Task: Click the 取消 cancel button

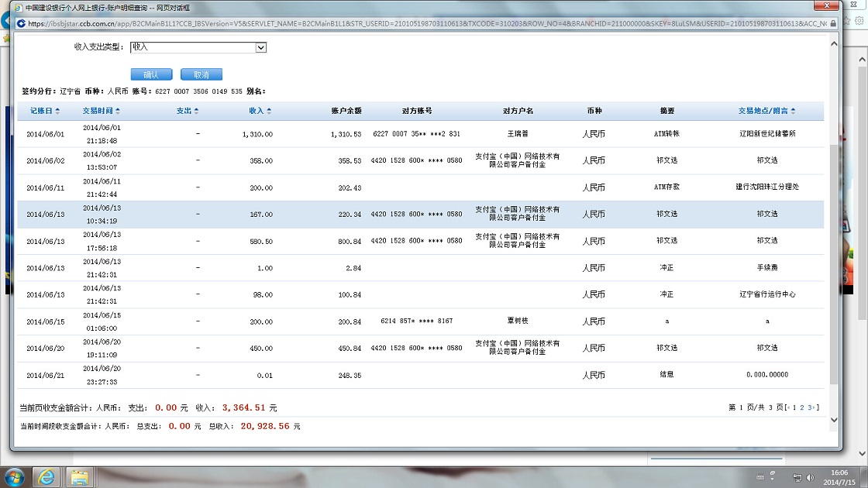Action: pyautogui.click(x=201, y=74)
